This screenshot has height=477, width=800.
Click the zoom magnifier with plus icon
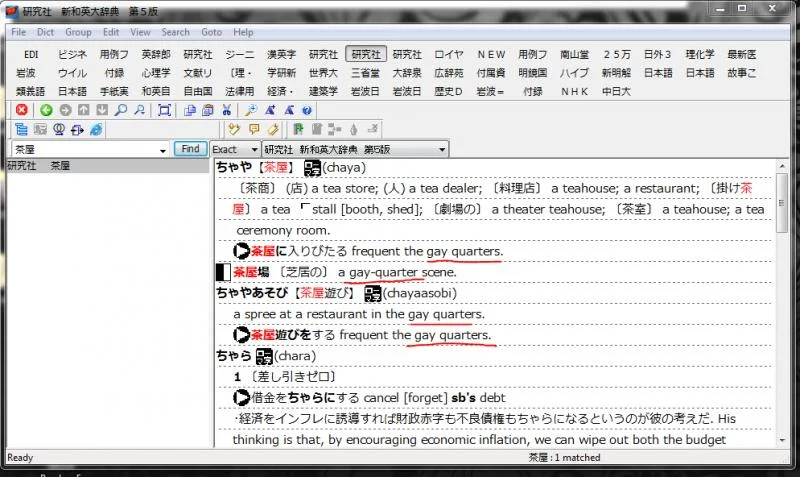pyautogui.click(x=251, y=110)
